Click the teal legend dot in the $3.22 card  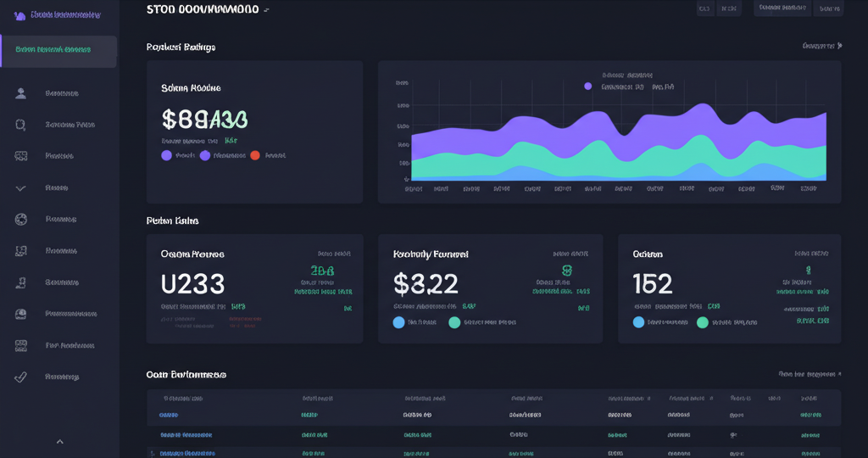[x=454, y=322]
